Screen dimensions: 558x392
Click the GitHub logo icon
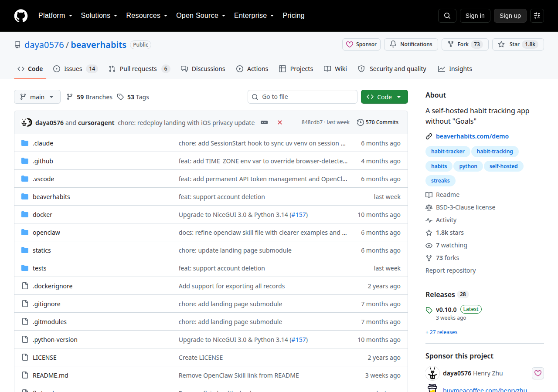21,16
